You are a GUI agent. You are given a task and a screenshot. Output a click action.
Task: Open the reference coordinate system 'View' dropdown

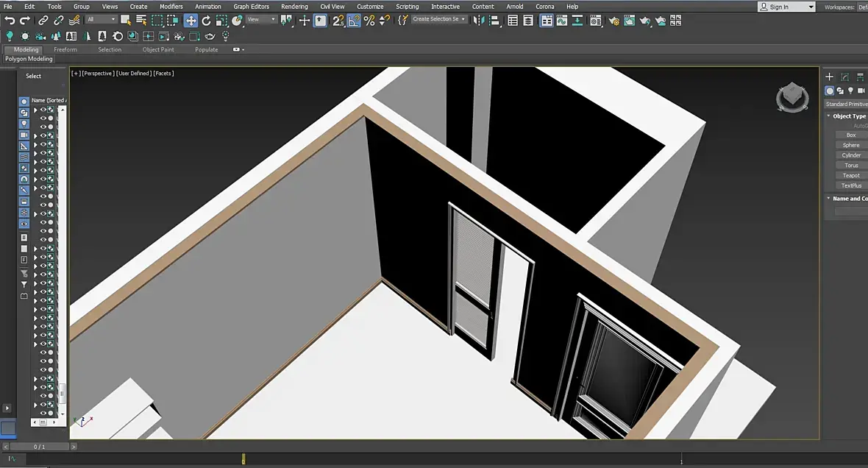click(x=261, y=20)
